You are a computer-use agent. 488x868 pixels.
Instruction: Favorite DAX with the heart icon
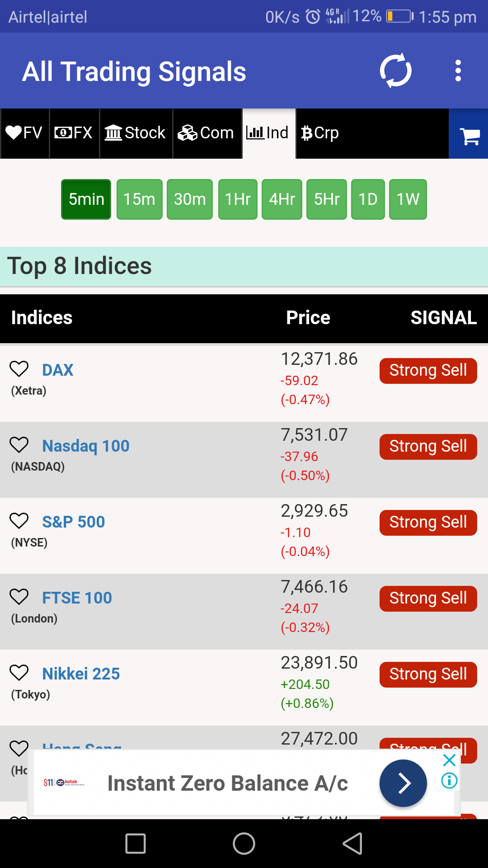(x=19, y=369)
